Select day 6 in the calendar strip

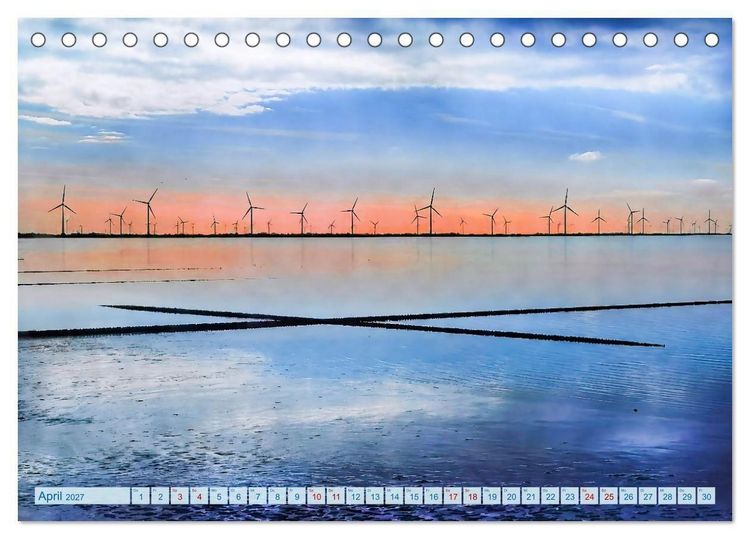click(x=238, y=496)
